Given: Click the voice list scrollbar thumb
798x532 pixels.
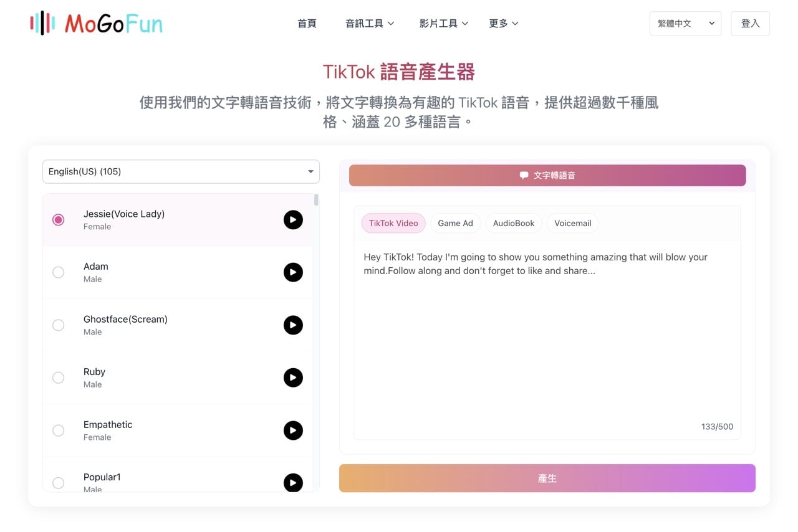Looking at the screenshot, I should tap(316, 200).
